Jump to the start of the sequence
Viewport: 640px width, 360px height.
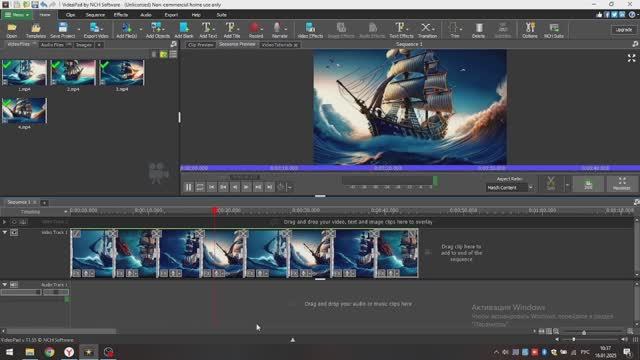(211, 187)
